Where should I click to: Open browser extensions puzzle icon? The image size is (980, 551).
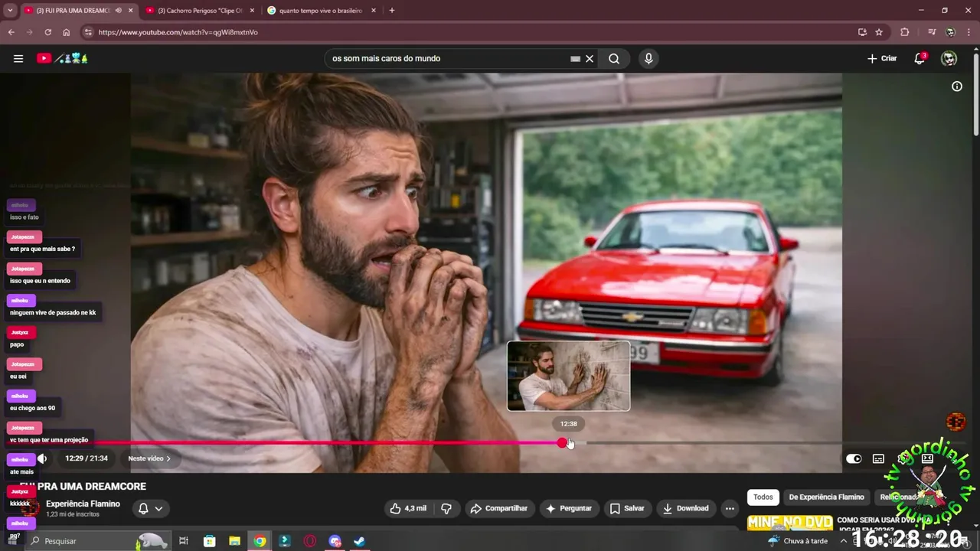click(x=904, y=32)
